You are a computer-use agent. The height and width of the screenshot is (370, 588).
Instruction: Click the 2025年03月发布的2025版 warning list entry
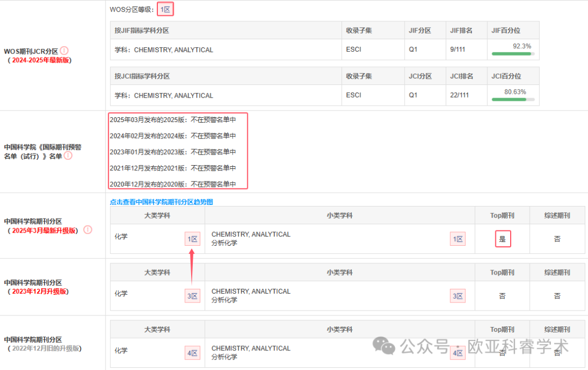pos(173,120)
